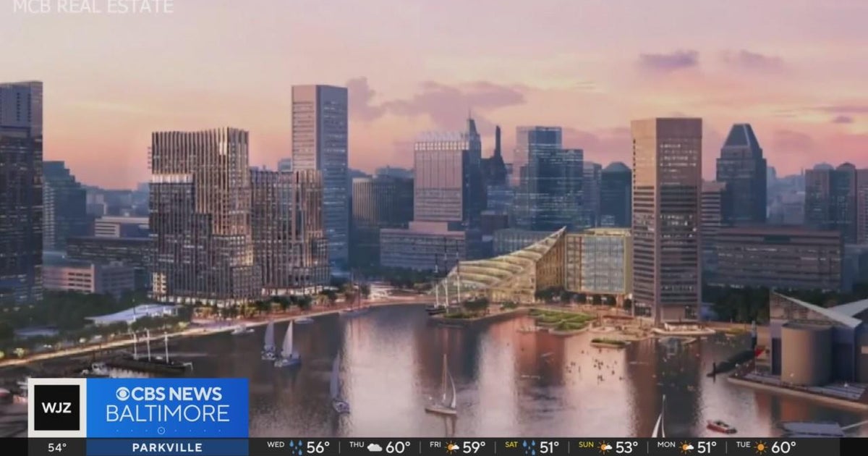
Task: Select the sun-and-cloud icon next to SUN
Action: [x=603, y=446]
